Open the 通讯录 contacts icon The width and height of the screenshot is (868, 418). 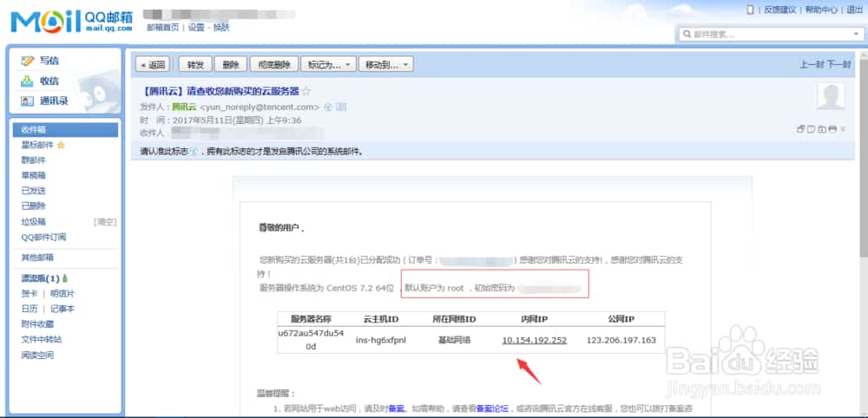coord(28,101)
